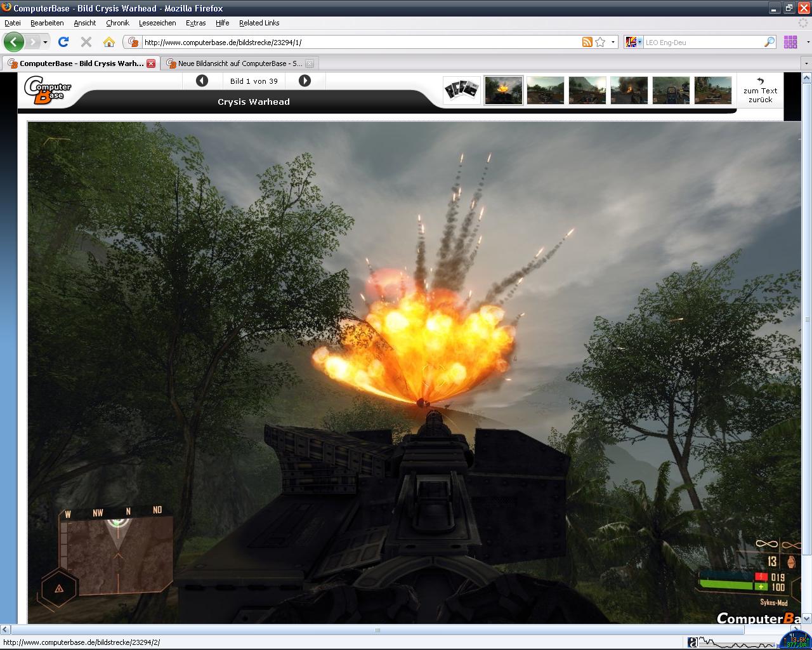Open the Ansicht menu

84,23
